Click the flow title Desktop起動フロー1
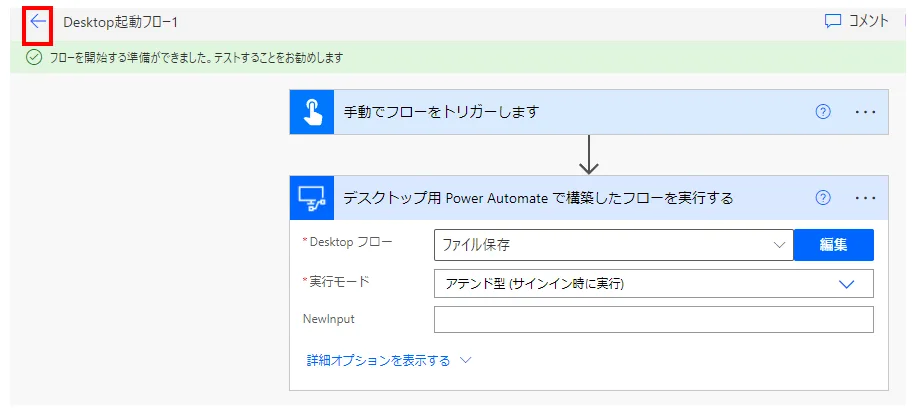915x408 pixels. tap(120, 22)
